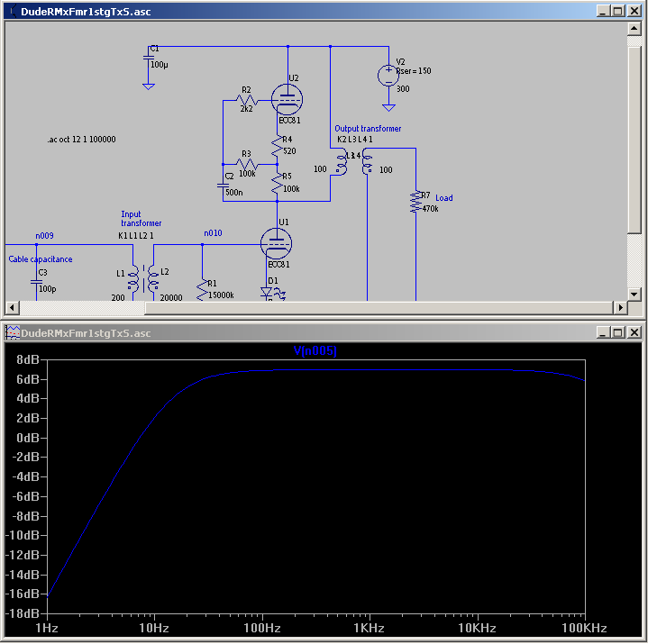The height and width of the screenshot is (644, 648).
Task: Select the V2 voltage source symbol
Action: click(388, 76)
